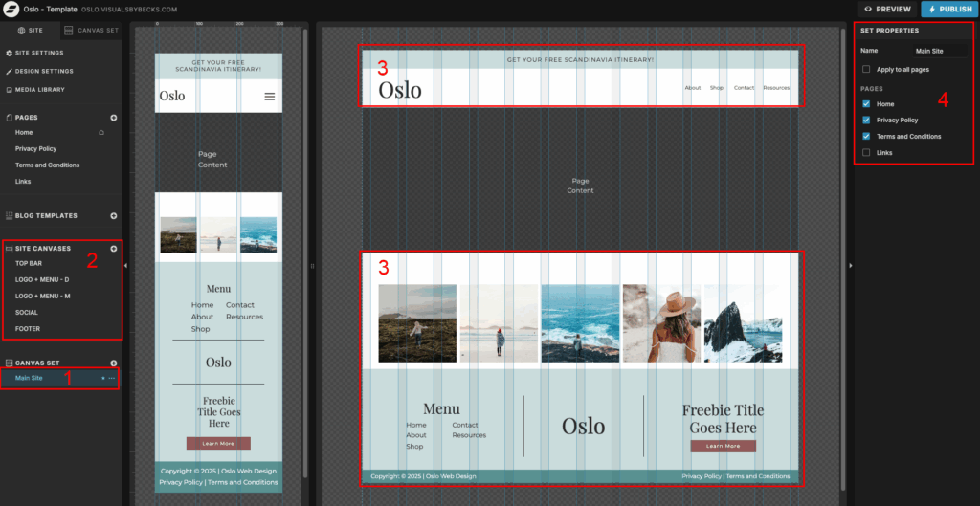Open the three-dot options for Main Site
This screenshot has width=980, height=506.
[x=112, y=379]
